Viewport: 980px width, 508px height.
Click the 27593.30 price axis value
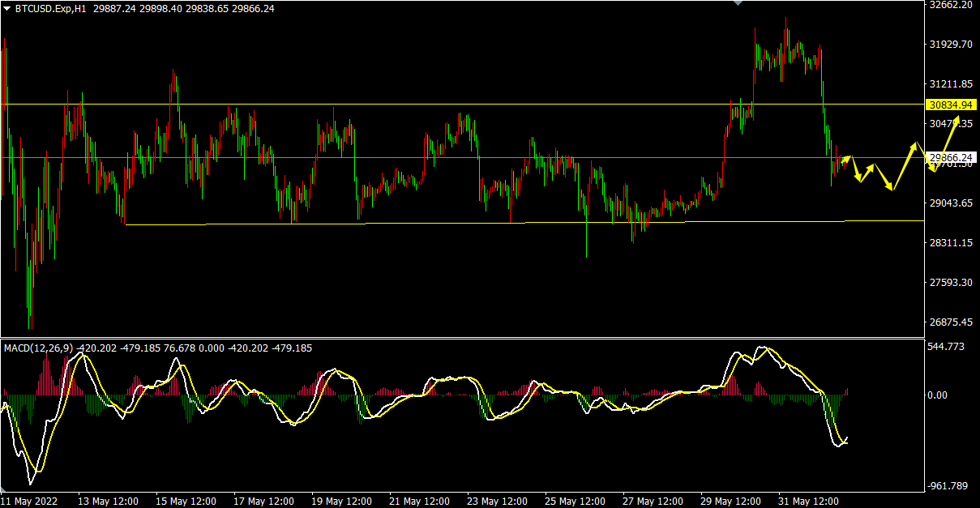(x=951, y=282)
